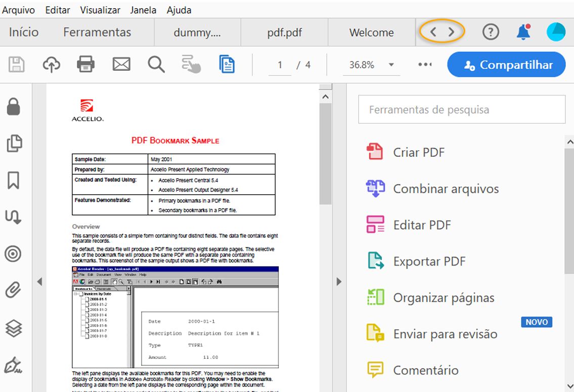Click the Compartilhar button

click(506, 64)
